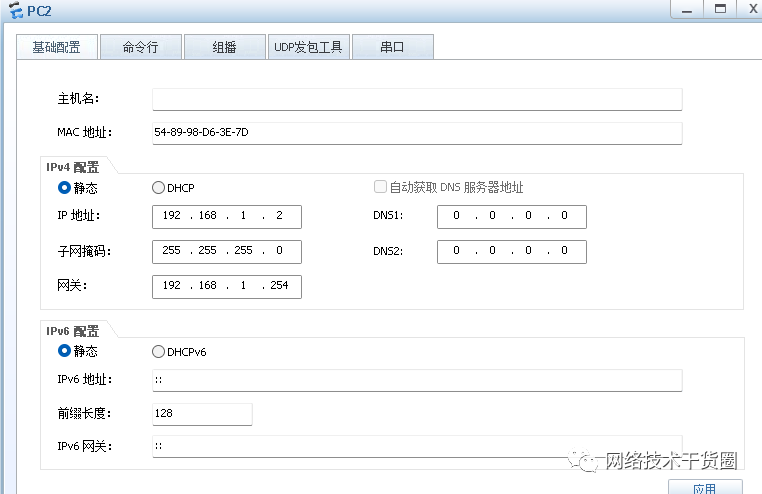Viewport: 762px width, 494px height.
Task: Click the IPv6 地址 input field
Action: 417,380
